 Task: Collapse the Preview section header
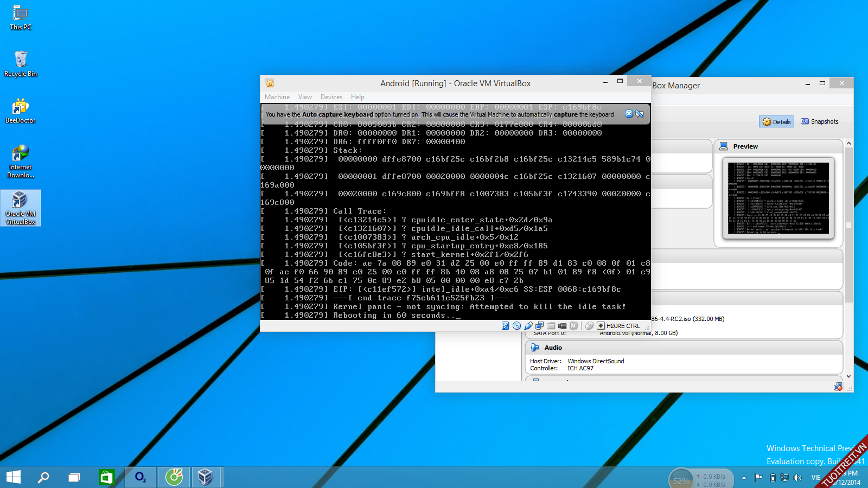click(x=745, y=146)
